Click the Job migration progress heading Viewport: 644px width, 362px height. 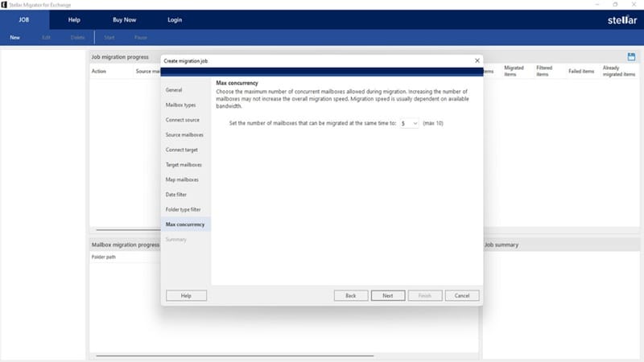pyautogui.click(x=120, y=57)
